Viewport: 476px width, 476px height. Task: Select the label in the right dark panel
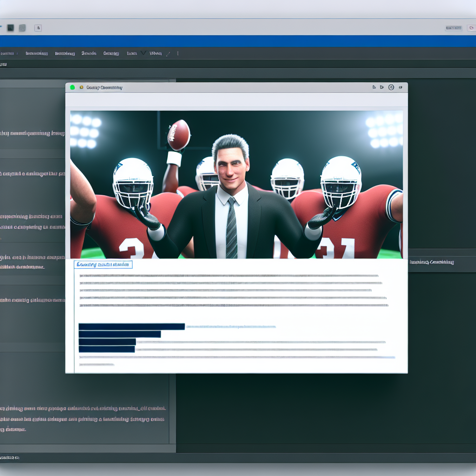coord(432,262)
